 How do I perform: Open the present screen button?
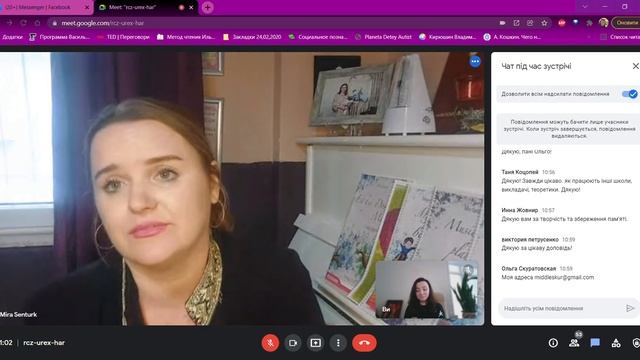point(316,343)
